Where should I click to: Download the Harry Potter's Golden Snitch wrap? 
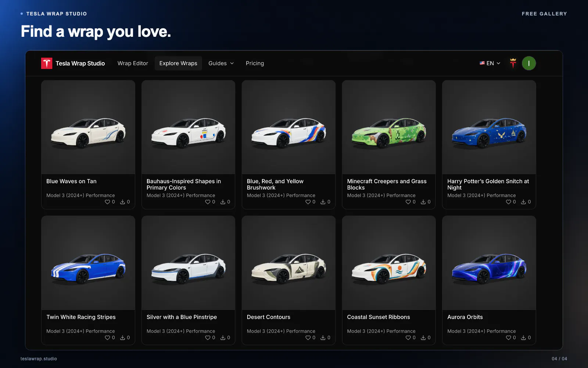coord(524,202)
